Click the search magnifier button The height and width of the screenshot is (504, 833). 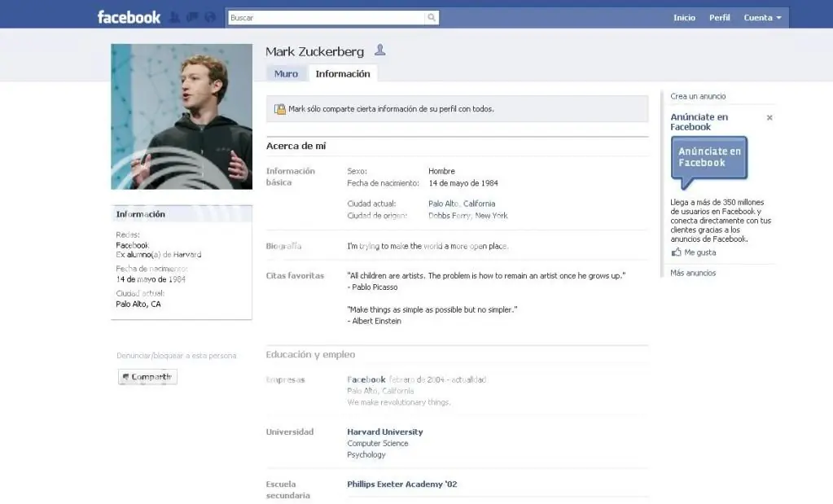[432, 18]
